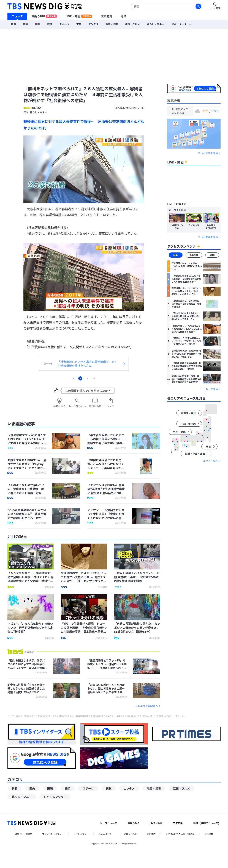The width and height of the screenshot is (228, 868).
Task: Click the 参考になる lightbulb icon
Action: tap(59, 400)
